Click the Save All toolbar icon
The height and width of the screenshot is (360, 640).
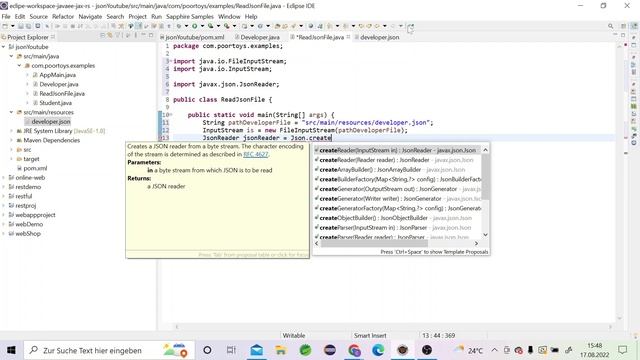[28, 26]
